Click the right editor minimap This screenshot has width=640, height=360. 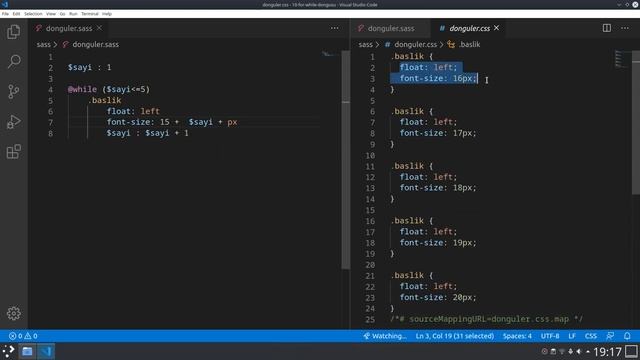pyautogui.click(x=621, y=60)
